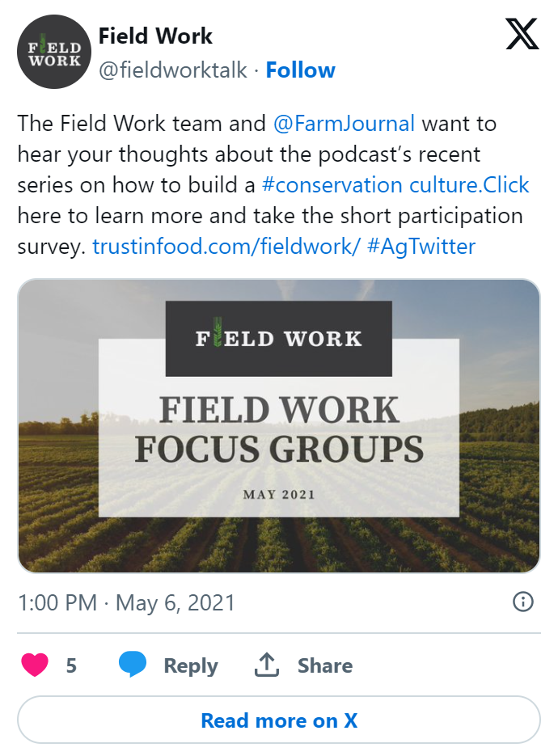Image resolution: width=558 pixels, height=756 pixels.
Task: Visit the @FarmJournal mention
Action: [x=345, y=124]
